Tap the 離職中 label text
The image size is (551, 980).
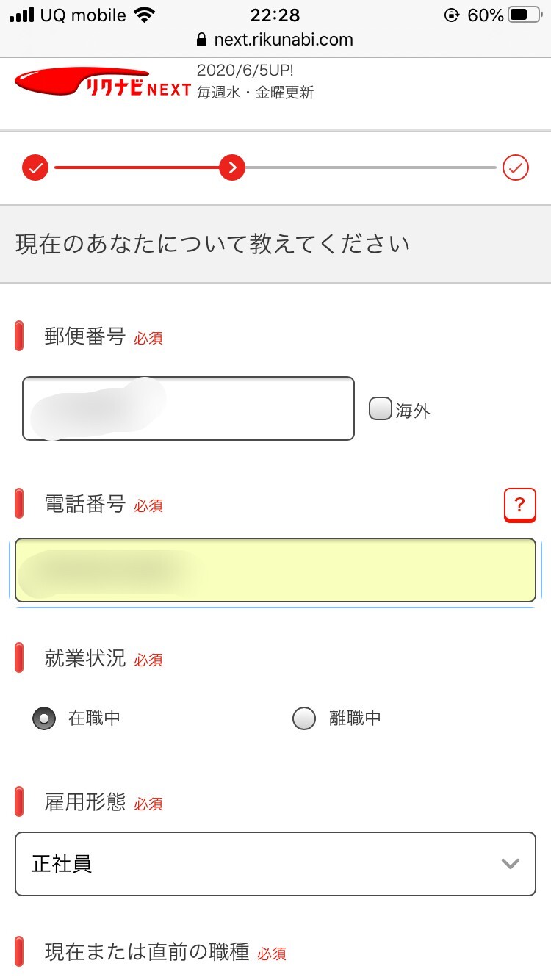point(355,718)
